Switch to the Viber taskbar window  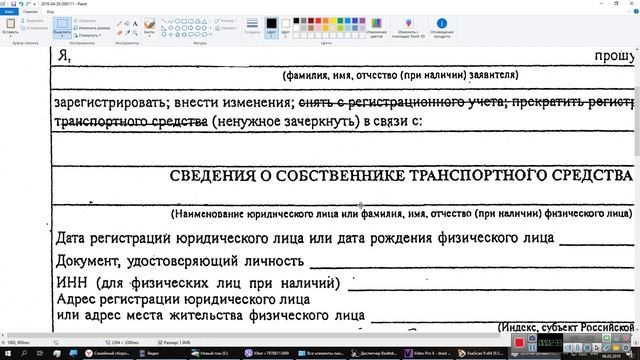coord(268,353)
